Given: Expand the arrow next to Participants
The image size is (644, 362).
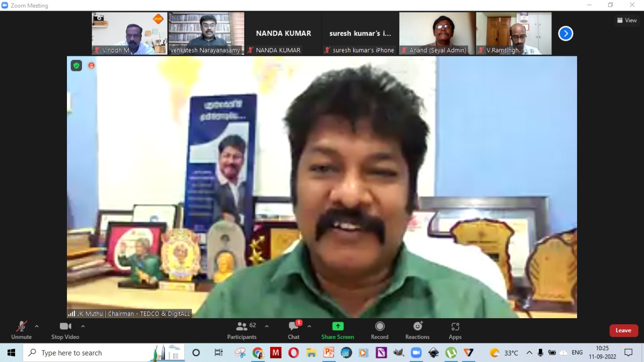Looking at the screenshot, I should tap(267, 326).
